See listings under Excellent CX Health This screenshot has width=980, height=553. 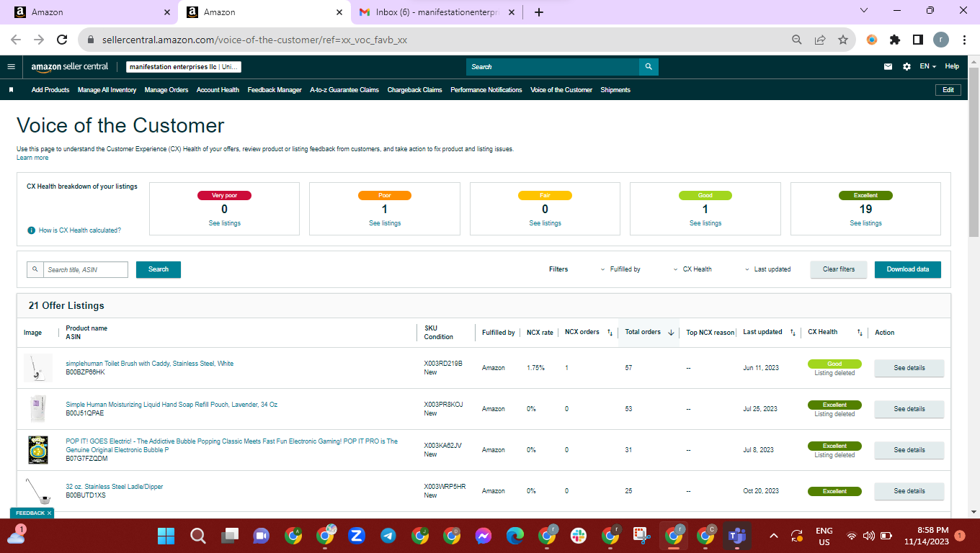click(865, 223)
